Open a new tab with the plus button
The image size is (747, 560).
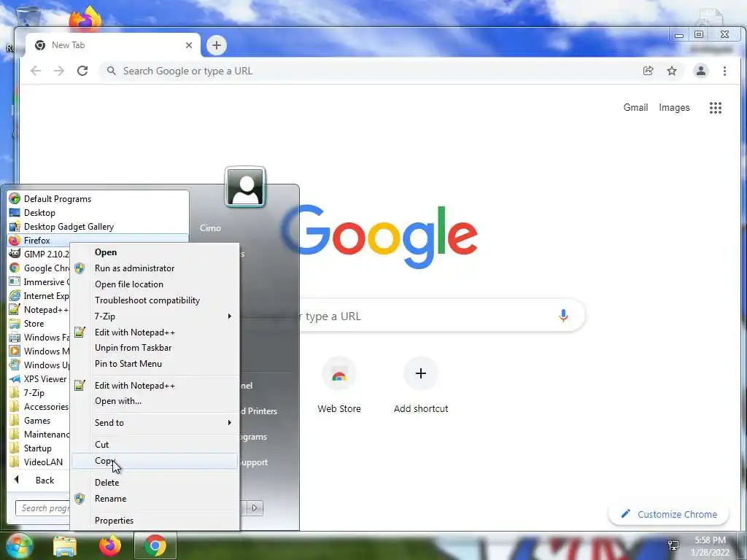[216, 45]
